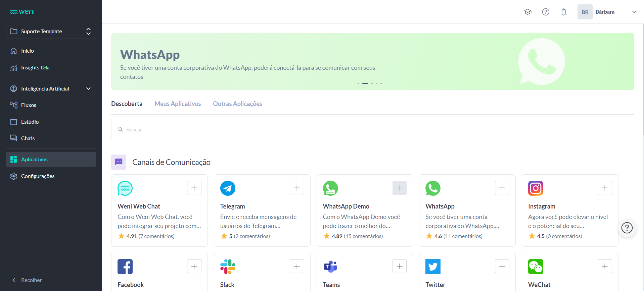
Task: Click the Canais de Comunicação chat icon
Action: click(x=119, y=162)
